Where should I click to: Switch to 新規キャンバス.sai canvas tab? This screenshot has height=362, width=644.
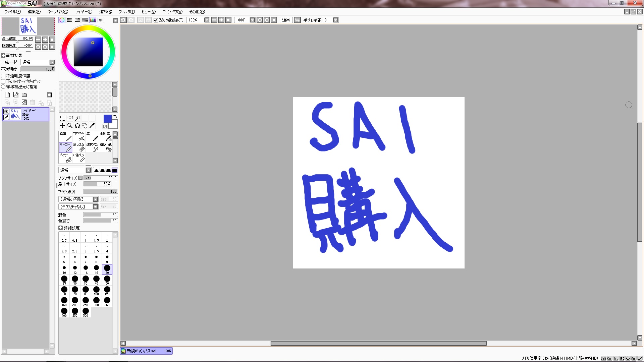coord(146,351)
